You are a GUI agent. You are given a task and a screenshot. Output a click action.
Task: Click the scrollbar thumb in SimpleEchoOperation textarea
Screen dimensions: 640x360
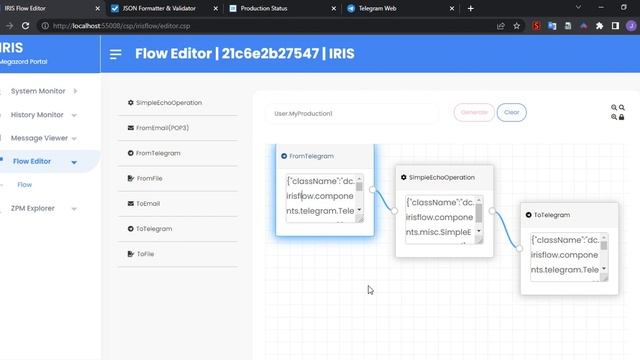(x=479, y=213)
